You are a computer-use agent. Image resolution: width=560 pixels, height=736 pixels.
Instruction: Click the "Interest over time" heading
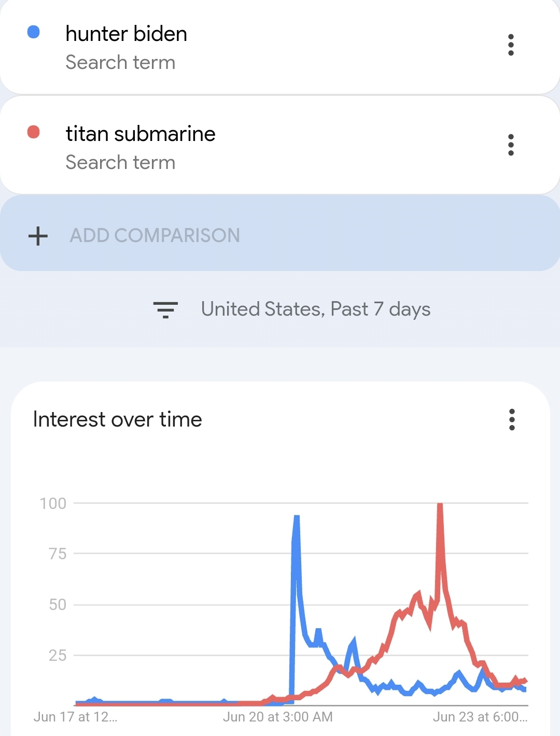click(117, 419)
